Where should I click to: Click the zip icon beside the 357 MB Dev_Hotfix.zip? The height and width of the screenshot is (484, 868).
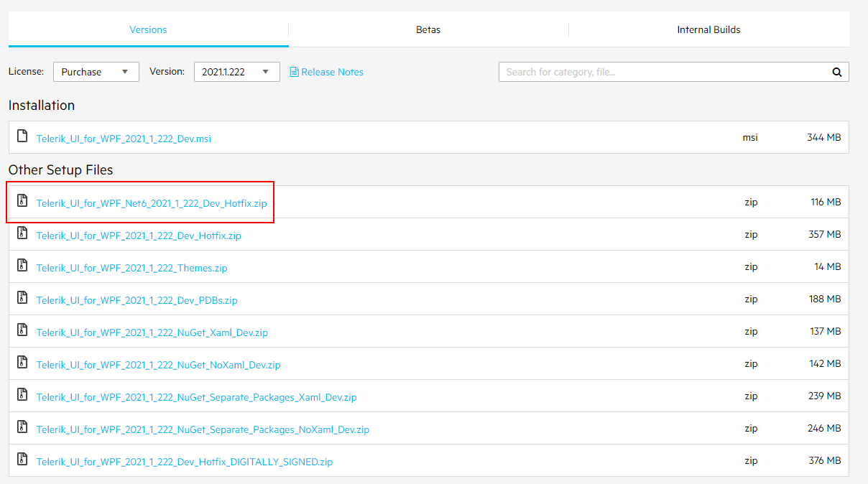click(x=22, y=233)
